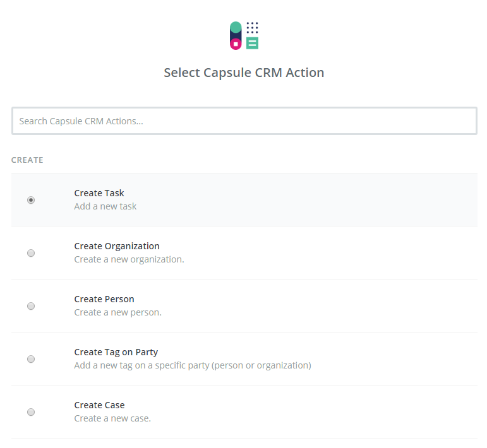Click the CREATE section heading
The height and width of the screenshot is (448, 487).
27,160
